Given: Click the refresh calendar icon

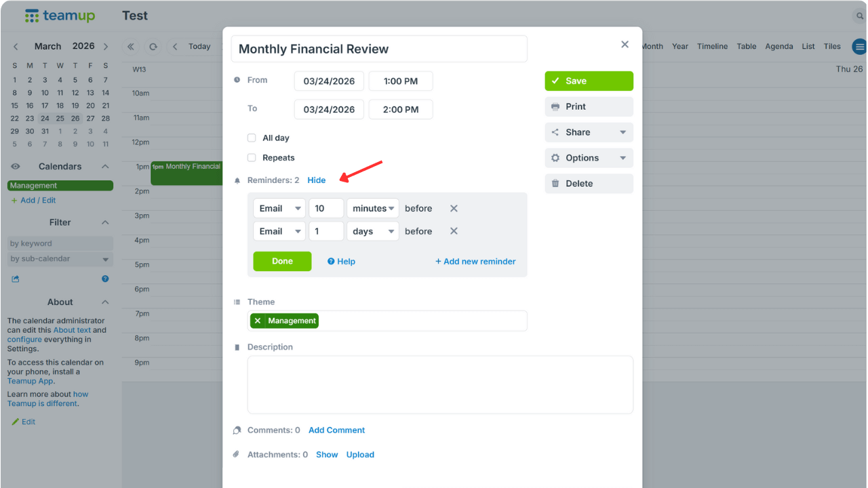Looking at the screenshot, I should (x=153, y=47).
